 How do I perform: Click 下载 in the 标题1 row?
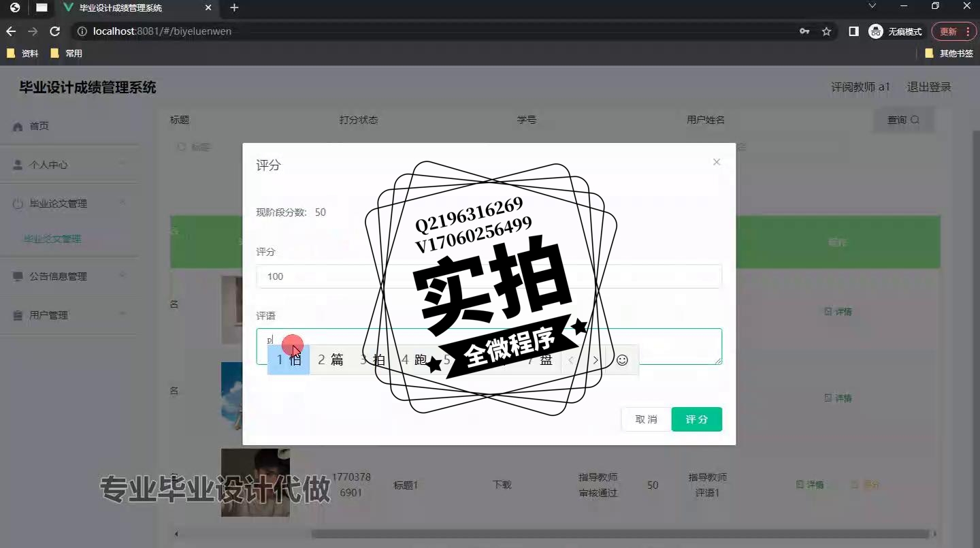502,485
